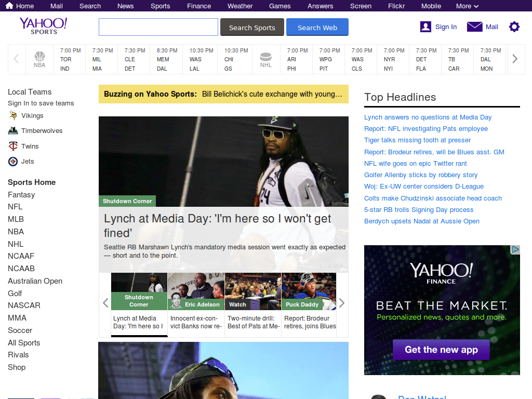Go to Australian Open in sidebar
This screenshot has width=532, height=399.
[x=35, y=281]
